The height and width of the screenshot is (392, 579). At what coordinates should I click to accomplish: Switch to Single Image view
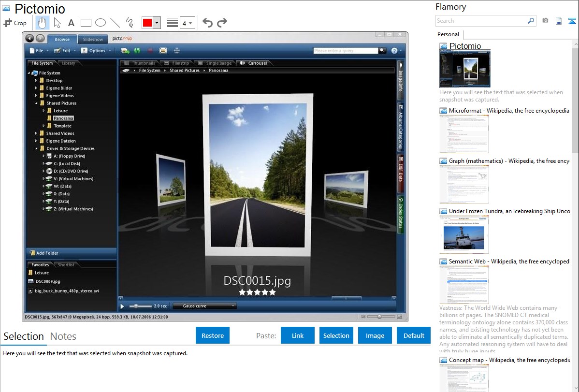point(215,63)
